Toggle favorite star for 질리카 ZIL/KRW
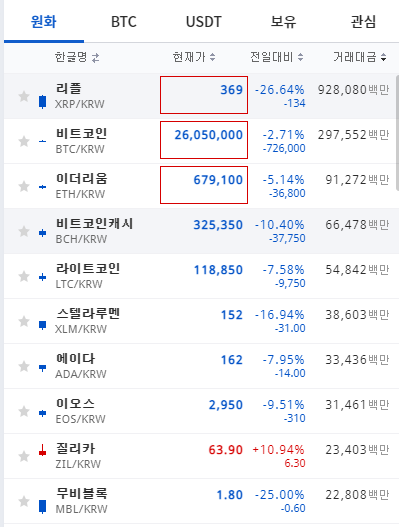Viewport: 399px width, 527px height. click(24, 456)
